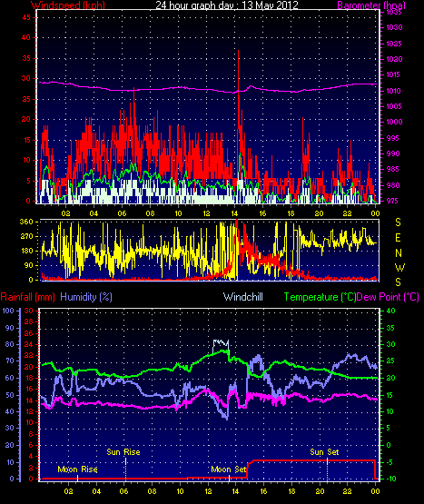Click the Moon Set marker label
The width and height of the screenshot is (424, 504).
(x=229, y=469)
